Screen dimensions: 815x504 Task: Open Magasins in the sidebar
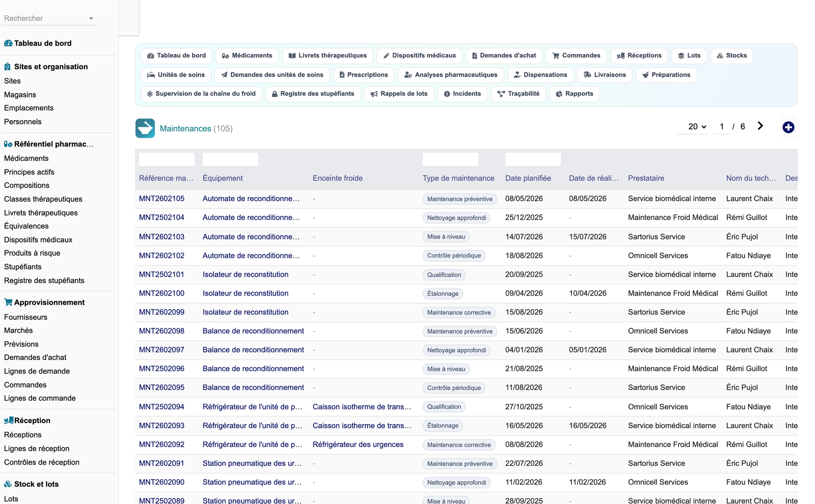pos(20,95)
